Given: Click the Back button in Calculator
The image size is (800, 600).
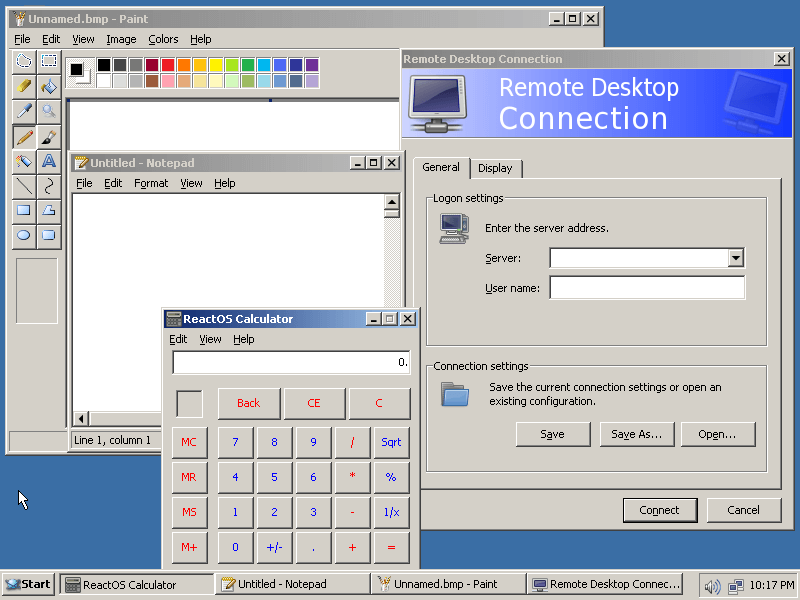Looking at the screenshot, I should click(248, 404).
